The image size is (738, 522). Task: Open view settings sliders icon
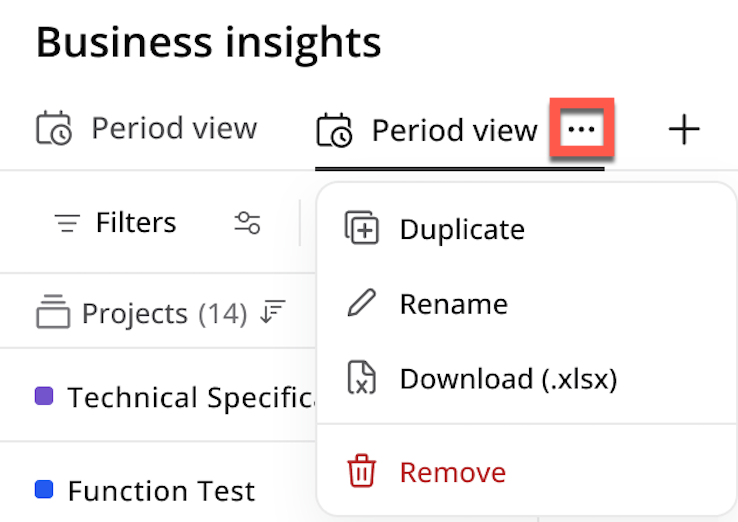click(248, 223)
